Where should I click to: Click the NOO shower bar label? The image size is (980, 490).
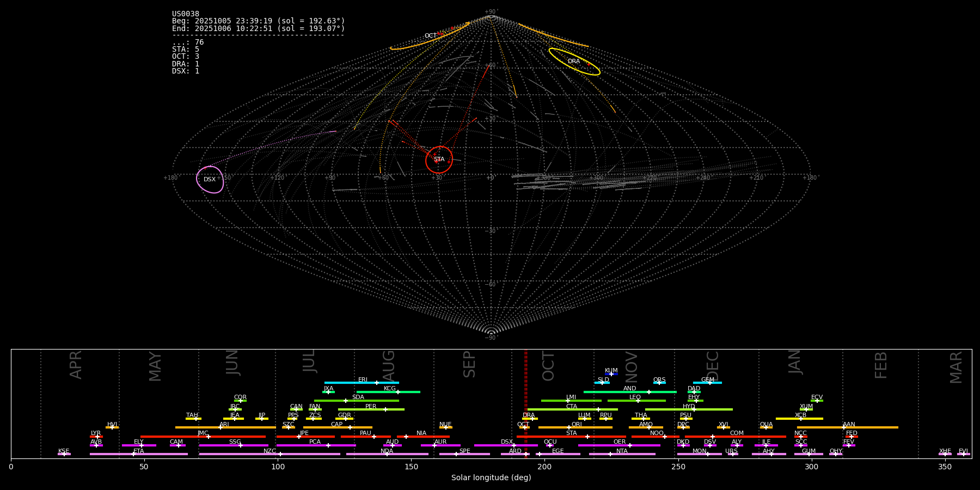click(x=657, y=433)
